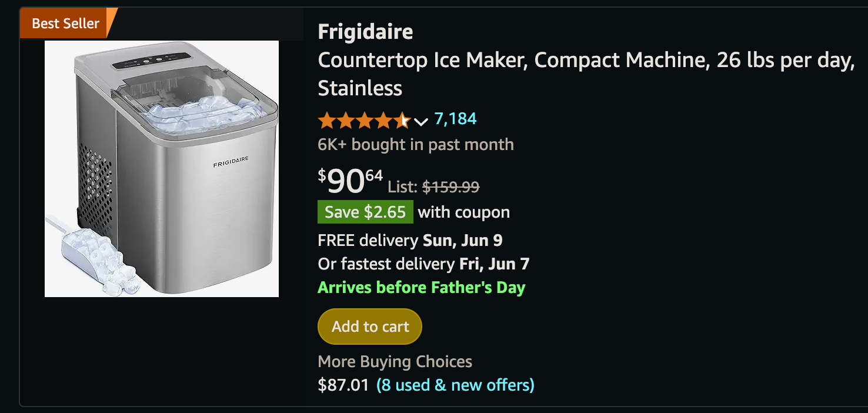Click the green Save $2.65 coupon badge

[365, 211]
